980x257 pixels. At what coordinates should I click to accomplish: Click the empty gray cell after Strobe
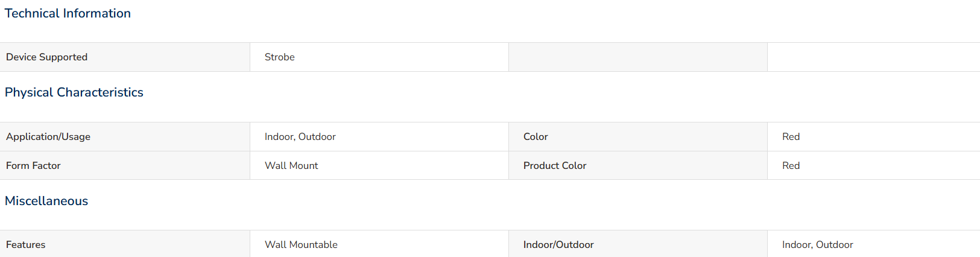point(638,57)
